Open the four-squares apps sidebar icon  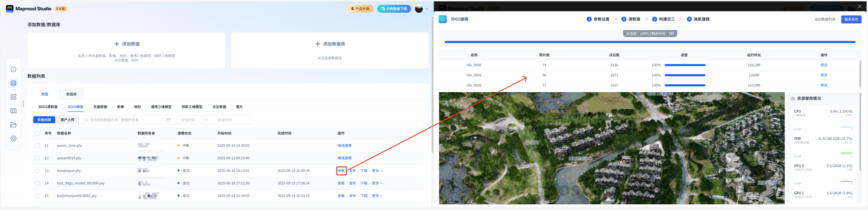pos(14,97)
